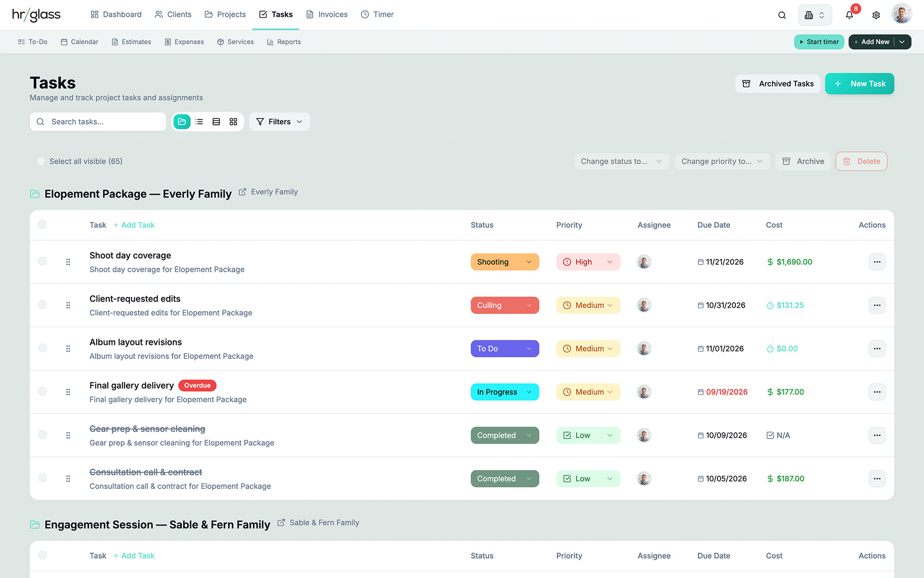This screenshot has height=578, width=924.
Task: Select the Client-requested edits checkbox
Action: coord(42,304)
